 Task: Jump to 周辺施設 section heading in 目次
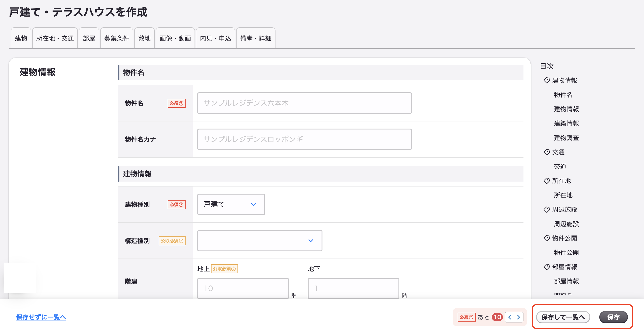[564, 209]
